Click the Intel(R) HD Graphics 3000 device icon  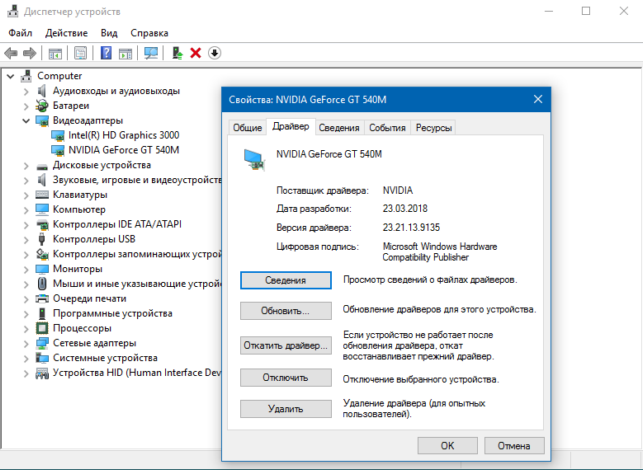[57, 135]
